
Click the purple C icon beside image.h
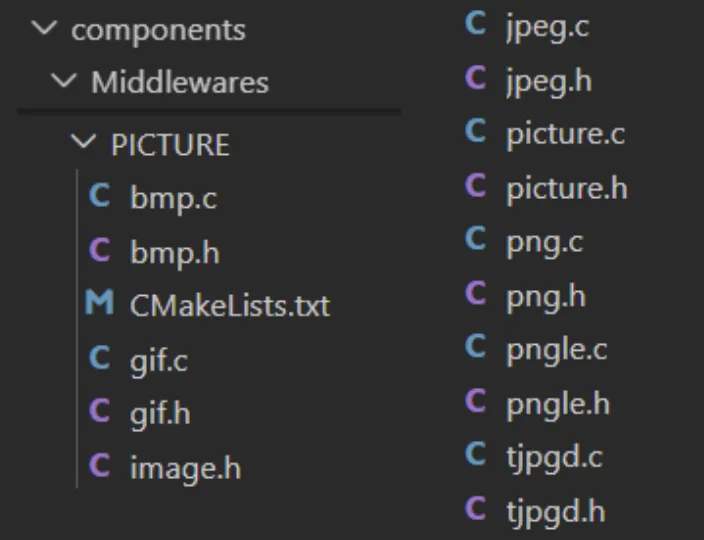click(100, 465)
